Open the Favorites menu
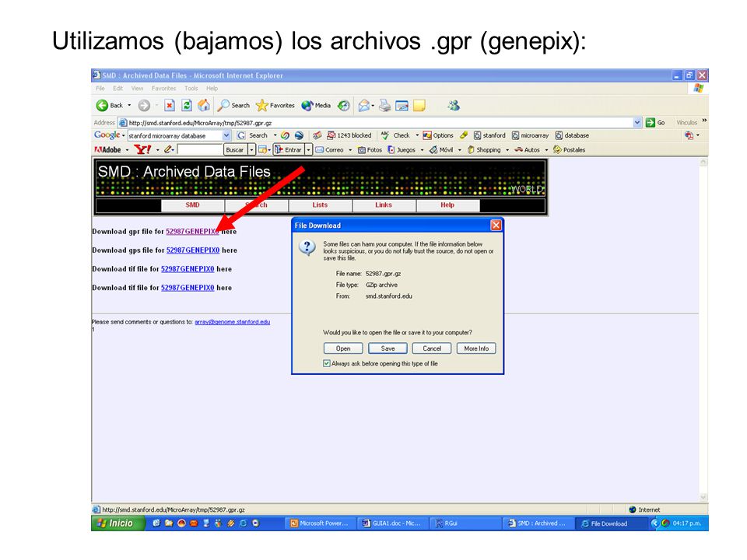 click(x=164, y=89)
